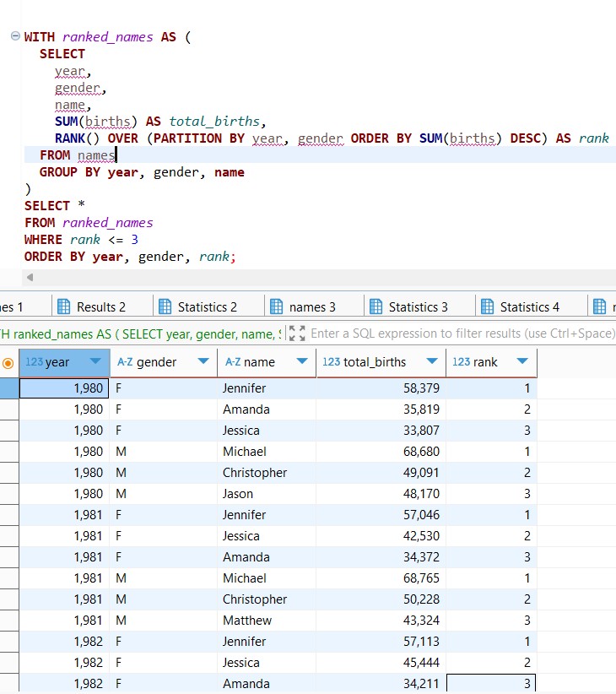Open the name column filter dropdown
The width and height of the screenshot is (616, 694).
click(x=302, y=361)
